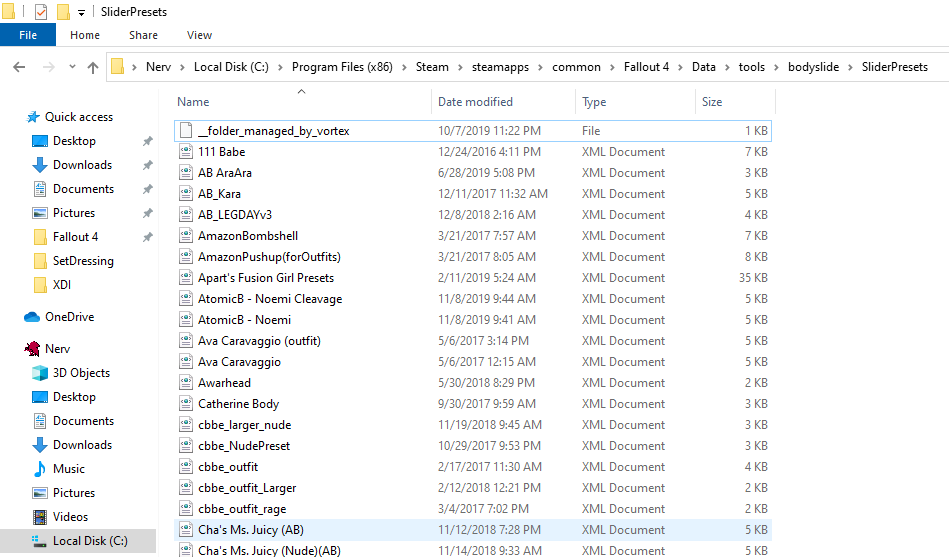Screen dimensions: 949x557
Task: Click the cbbe_outfit_Larger file name
Action: (247, 488)
